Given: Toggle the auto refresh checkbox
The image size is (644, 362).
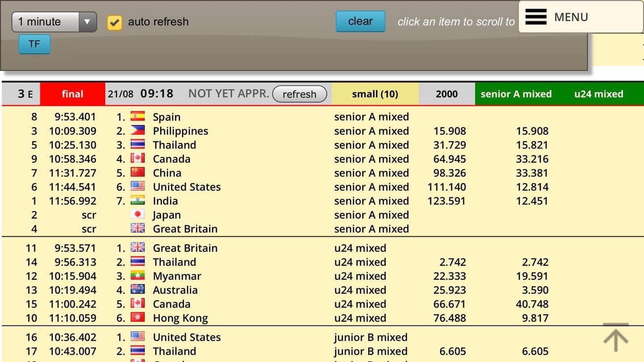Looking at the screenshot, I should tap(114, 22).
